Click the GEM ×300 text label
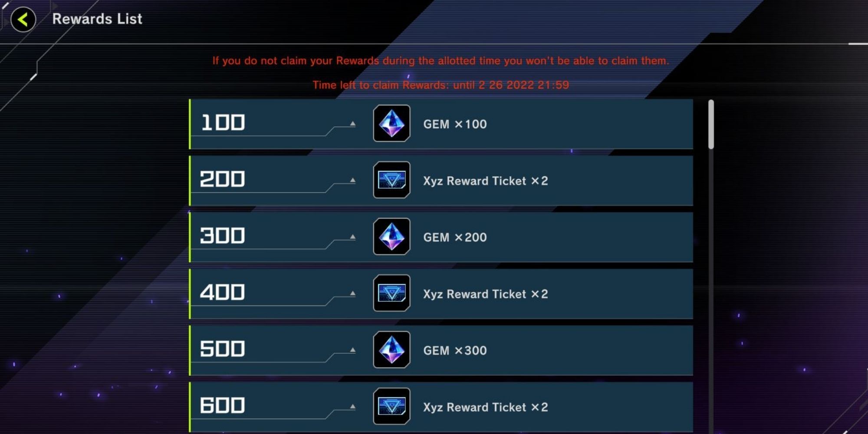 click(455, 350)
